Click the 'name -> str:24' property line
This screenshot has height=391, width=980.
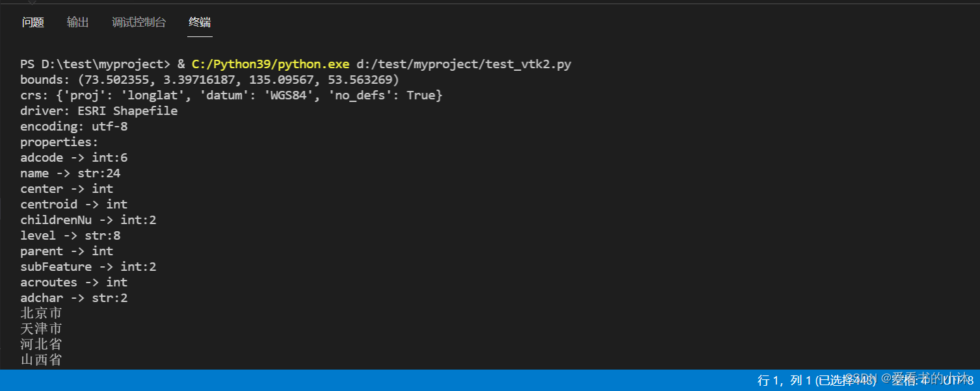(x=70, y=173)
